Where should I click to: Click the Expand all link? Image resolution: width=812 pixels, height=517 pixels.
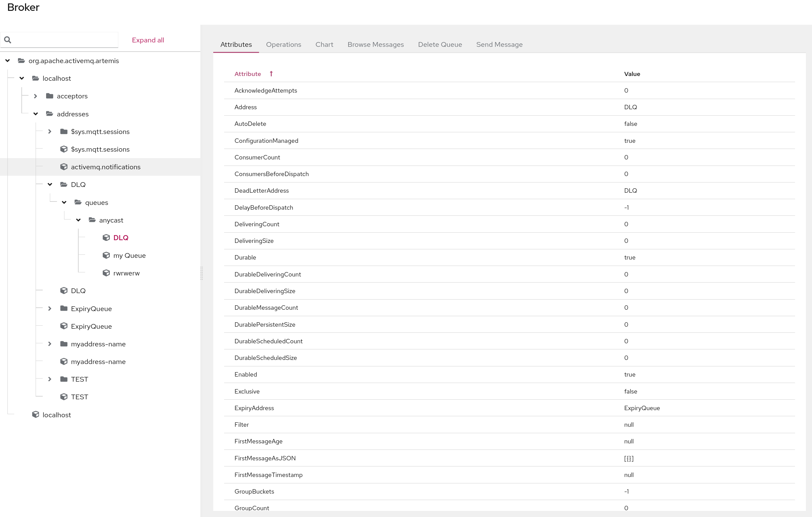pos(148,40)
